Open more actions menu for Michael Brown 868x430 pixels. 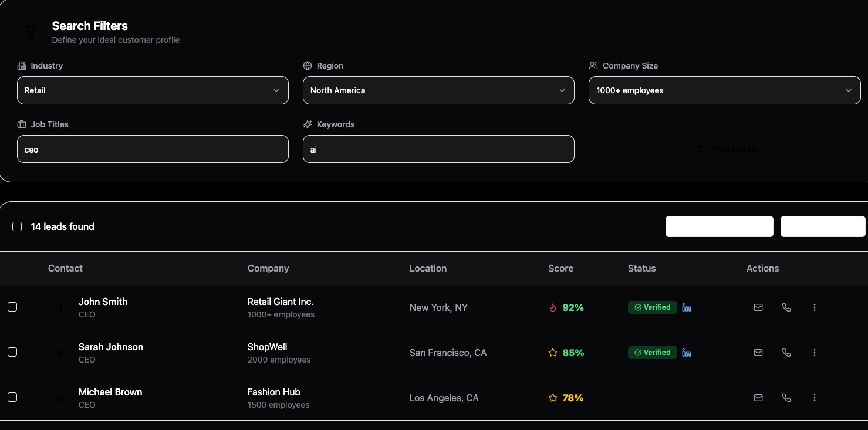pyautogui.click(x=814, y=398)
